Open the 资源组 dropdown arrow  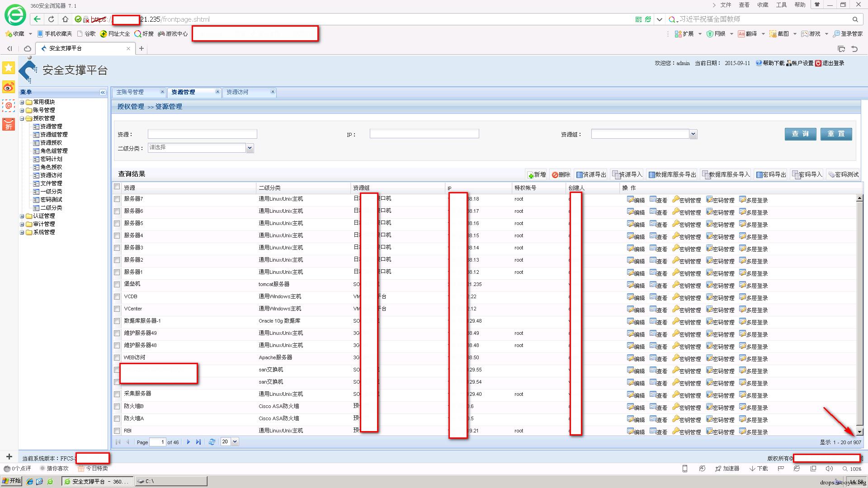(693, 134)
